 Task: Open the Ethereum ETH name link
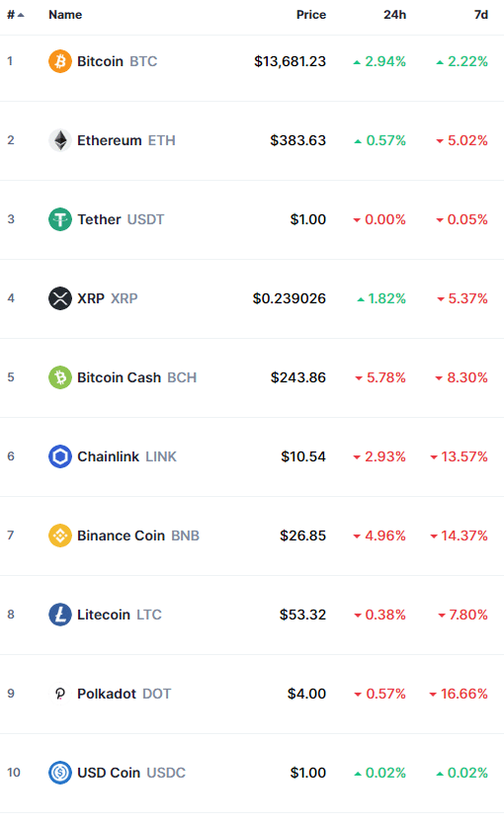[126, 140]
